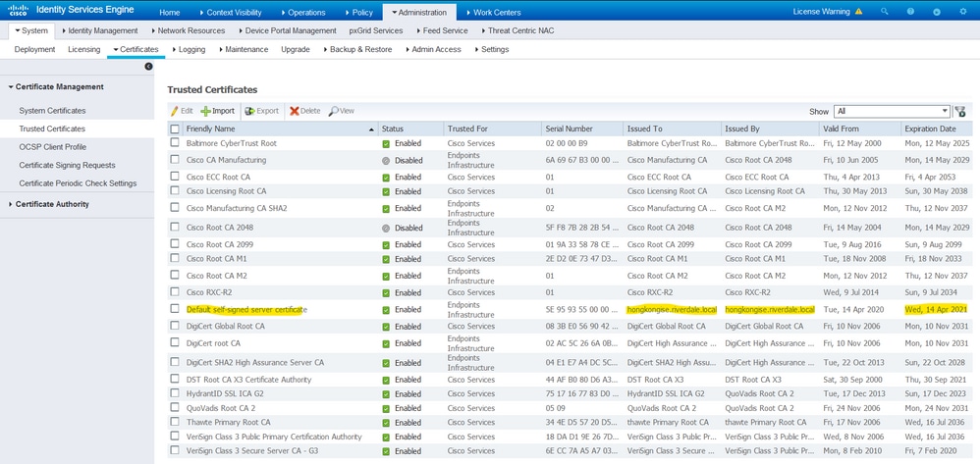The height and width of the screenshot is (464, 980).
Task: Select the System submenu tab
Action: 31,30
